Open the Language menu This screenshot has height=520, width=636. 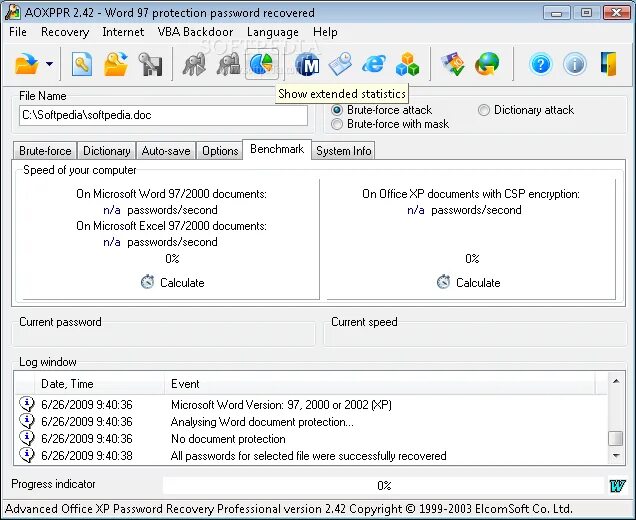click(273, 32)
